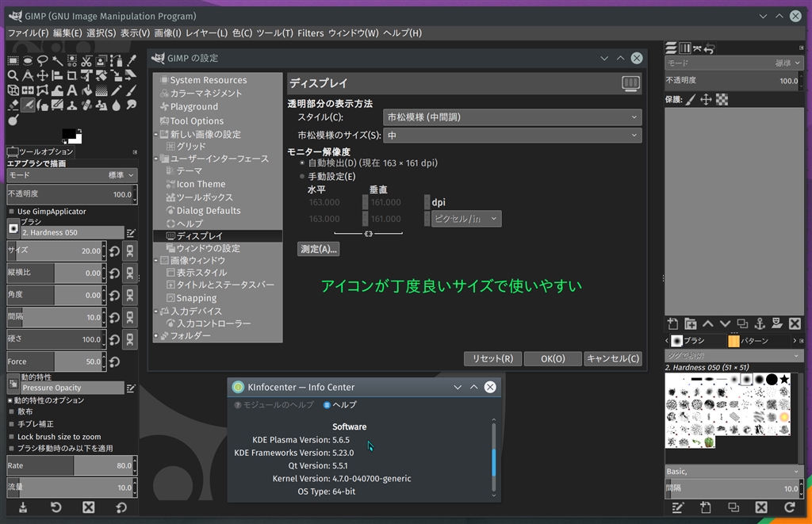The width and height of the screenshot is (812, 524).
Task: Select the Eraser tool
Action: click(13, 105)
